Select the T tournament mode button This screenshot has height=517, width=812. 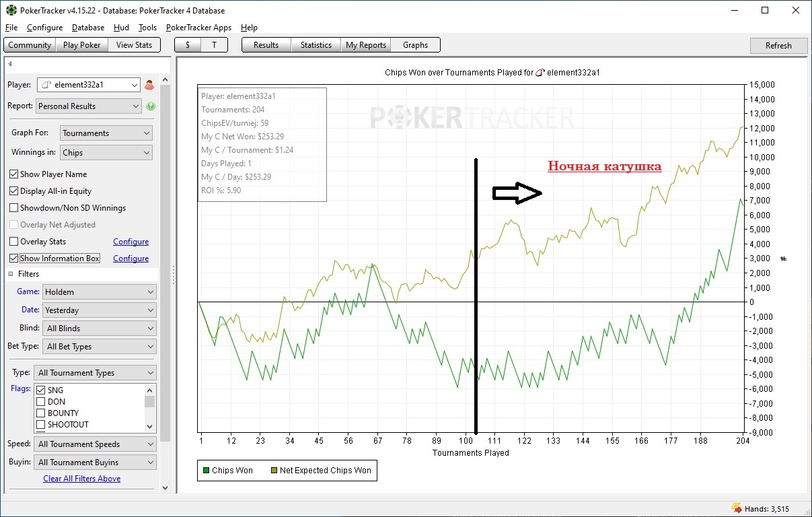[215, 45]
